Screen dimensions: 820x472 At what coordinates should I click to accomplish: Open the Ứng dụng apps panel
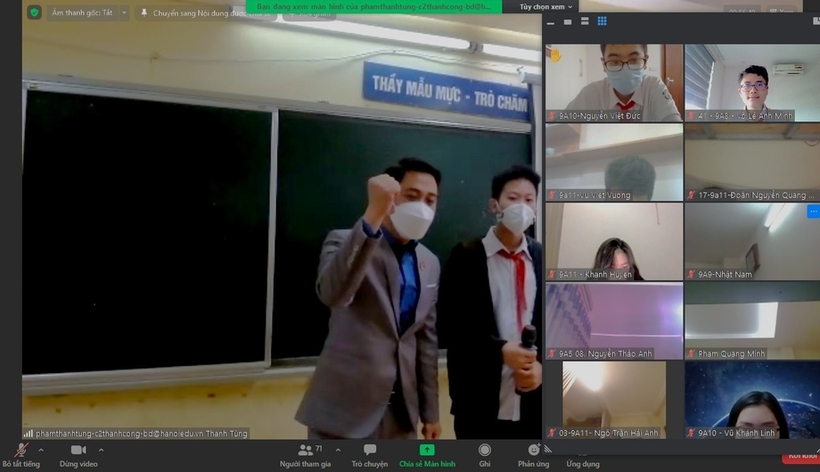click(x=583, y=452)
